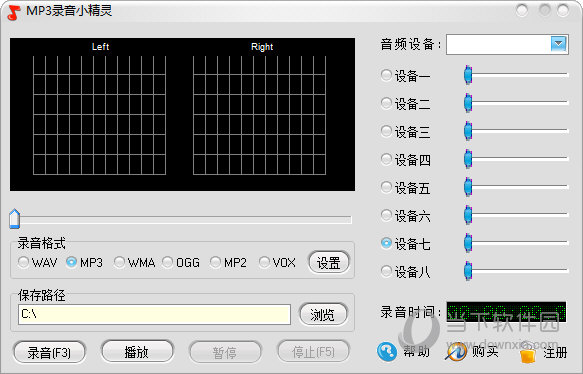Select WMA recording format

click(119, 262)
